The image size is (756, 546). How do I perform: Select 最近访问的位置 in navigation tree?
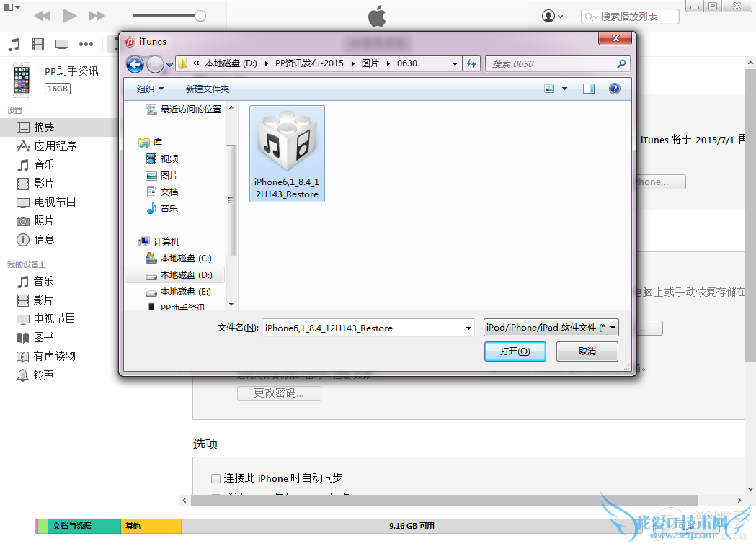[183, 109]
